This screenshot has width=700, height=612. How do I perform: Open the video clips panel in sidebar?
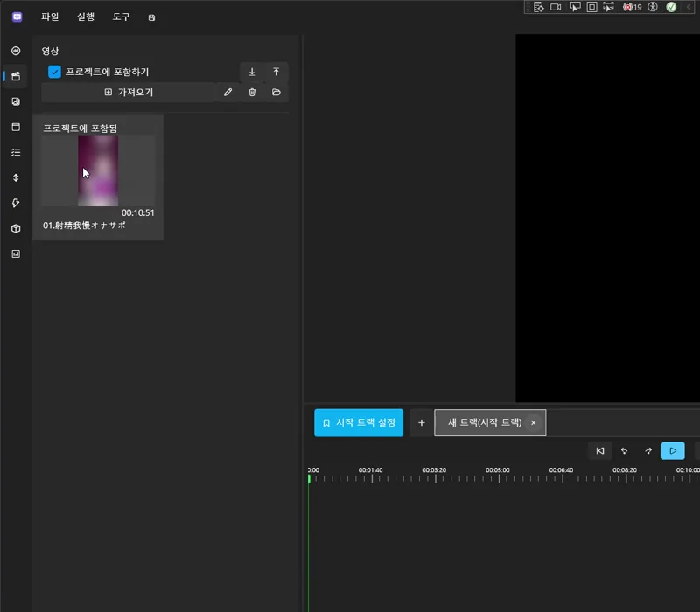point(16,76)
